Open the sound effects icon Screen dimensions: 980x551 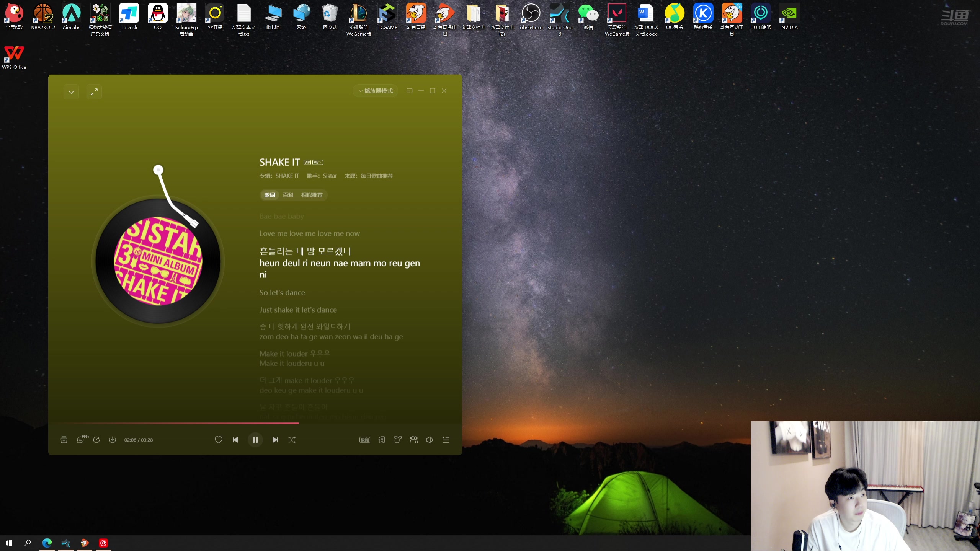point(398,440)
